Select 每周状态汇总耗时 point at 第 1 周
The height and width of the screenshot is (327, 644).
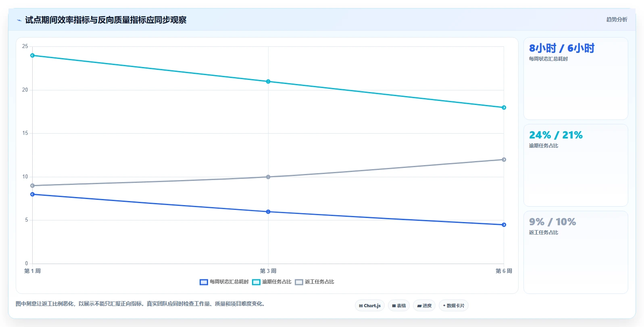pyautogui.click(x=33, y=194)
